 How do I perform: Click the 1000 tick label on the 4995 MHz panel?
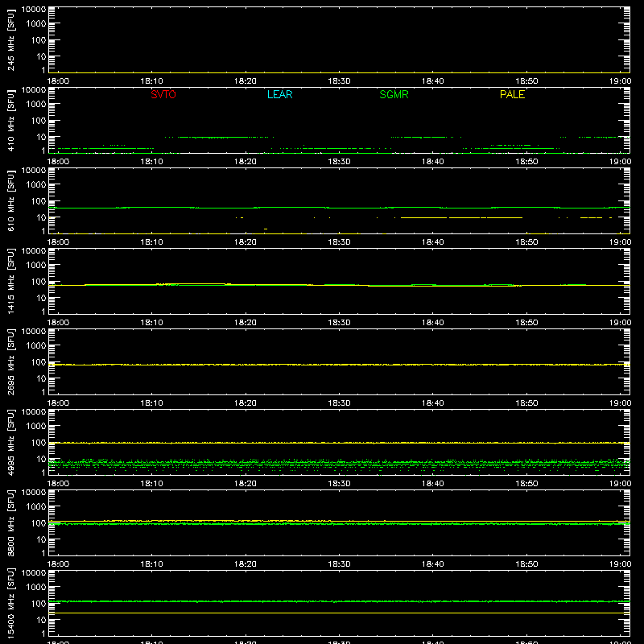36,426
